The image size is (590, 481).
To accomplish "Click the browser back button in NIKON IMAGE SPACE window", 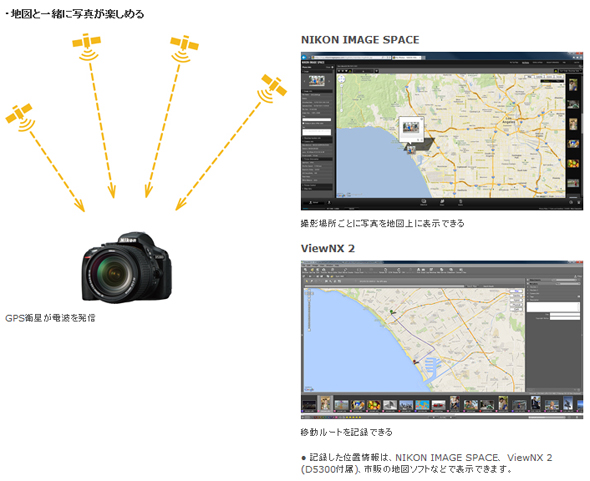I will (x=305, y=57).
